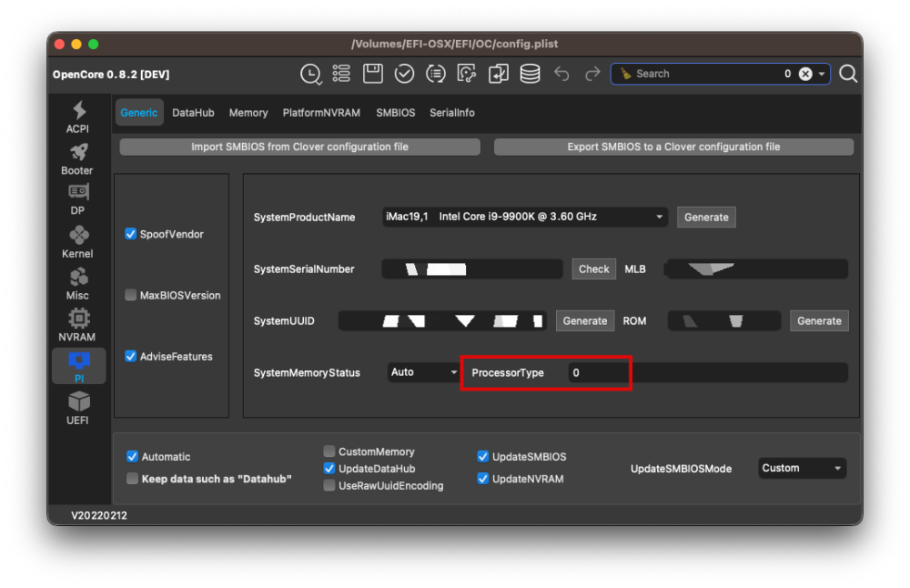The image size is (910, 588).
Task: Click Generate next to ROM field
Action: pyautogui.click(x=819, y=320)
